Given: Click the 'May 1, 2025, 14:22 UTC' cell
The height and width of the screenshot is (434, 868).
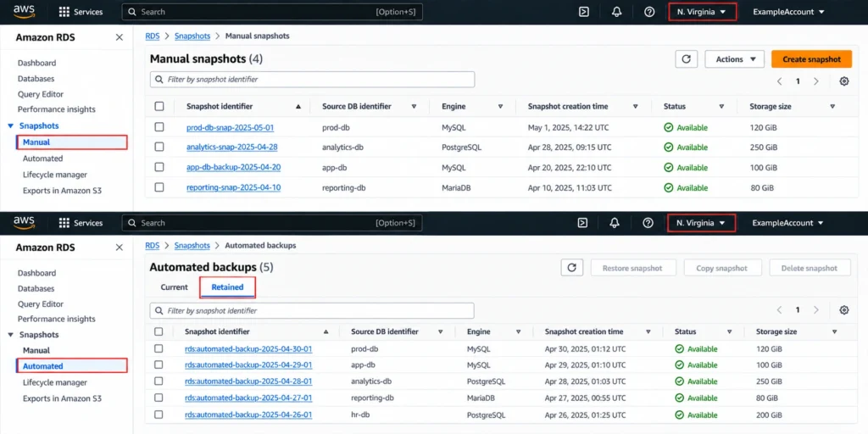Looking at the screenshot, I should pos(568,127).
